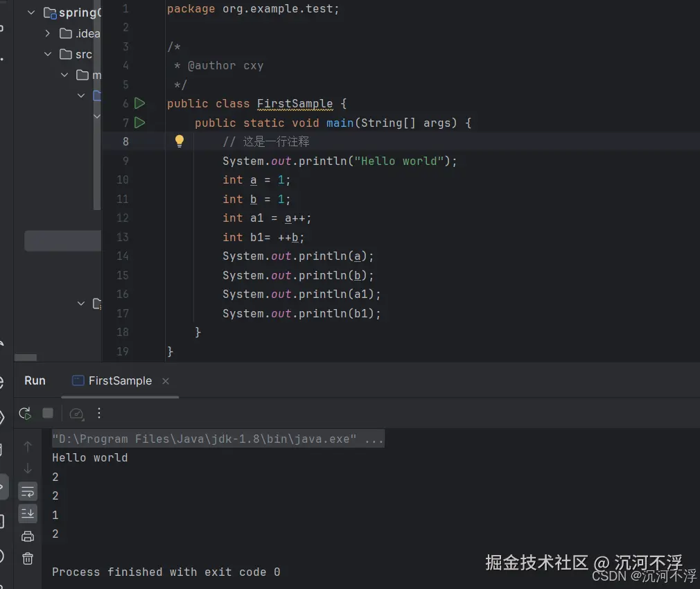Click the Chinese comment on line 8
The height and width of the screenshot is (589, 700).
(266, 142)
